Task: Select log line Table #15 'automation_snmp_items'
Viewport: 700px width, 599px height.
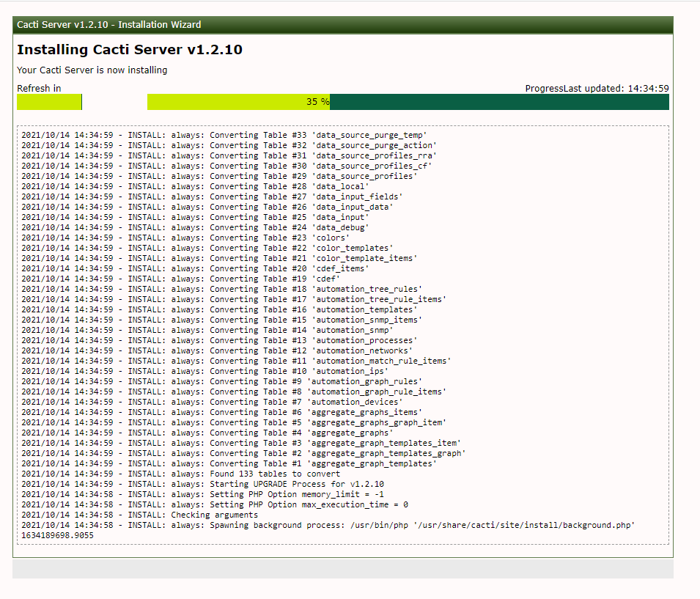Action: 221,320
